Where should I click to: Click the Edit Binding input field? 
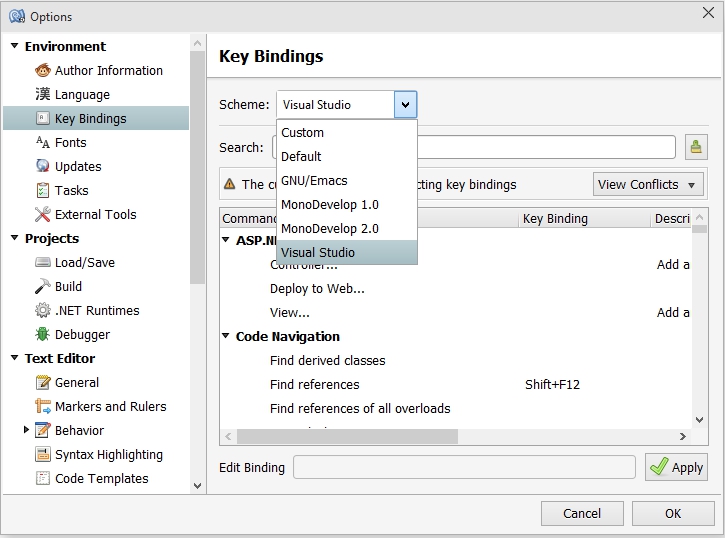464,467
